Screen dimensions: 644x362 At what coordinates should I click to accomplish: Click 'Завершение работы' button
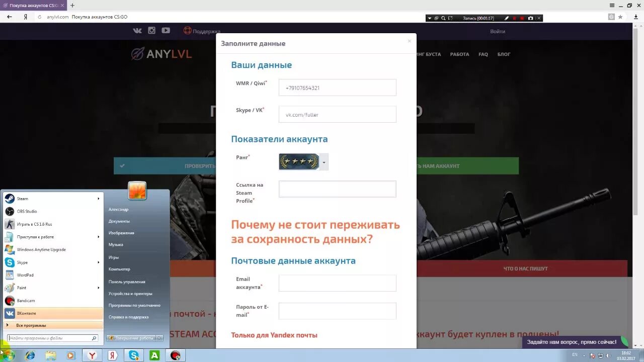[131, 338]
